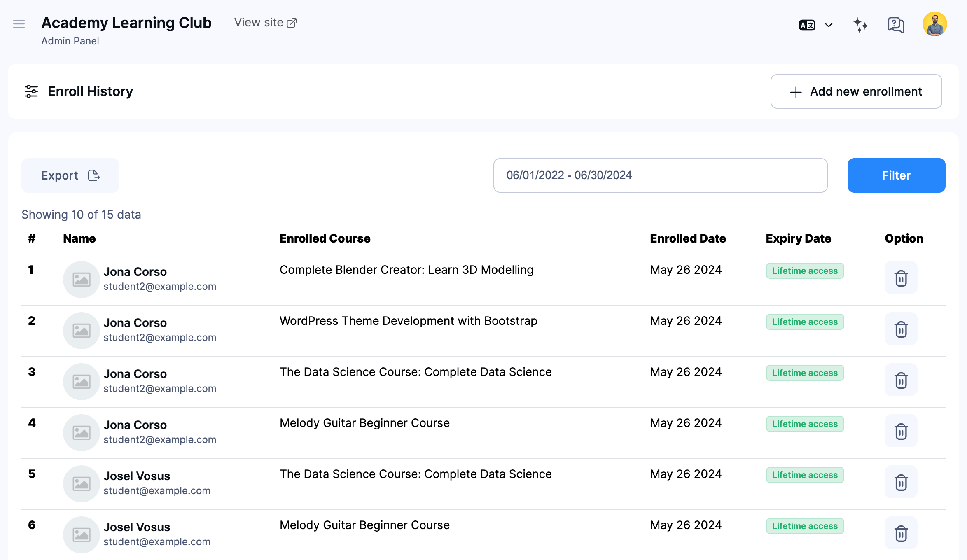Screen dimensions: 967x560
Task: Click Lifetime access badge on row 5
Action: coord(805,475)
